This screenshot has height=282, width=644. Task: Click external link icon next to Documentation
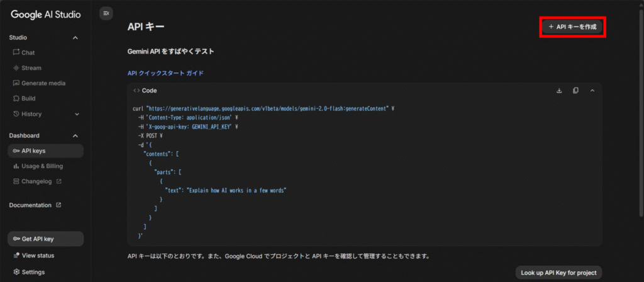[58, 205]
